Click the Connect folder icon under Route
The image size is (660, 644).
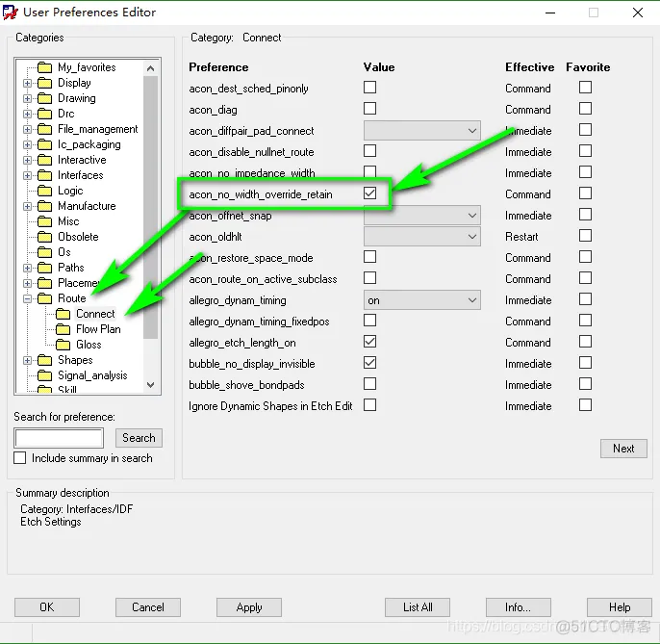click(x=63, y=314)
